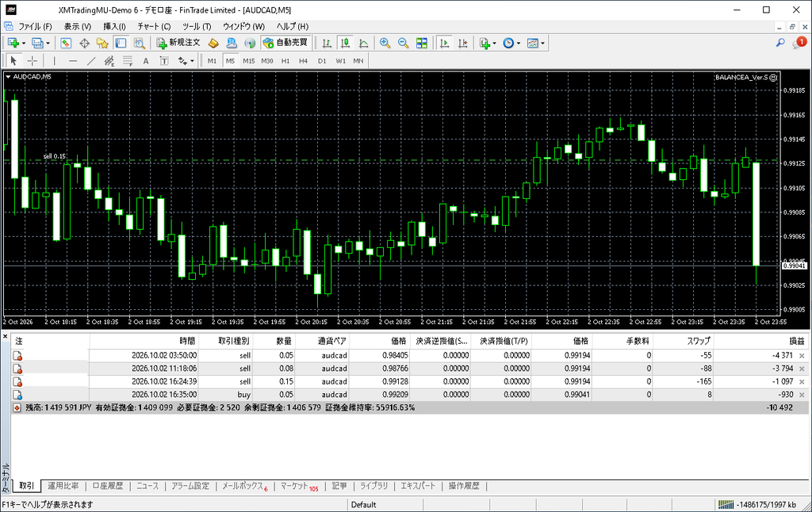Sort orders by the 損益 column header
This screenshot has height=512, width=812.
[797, 341]
